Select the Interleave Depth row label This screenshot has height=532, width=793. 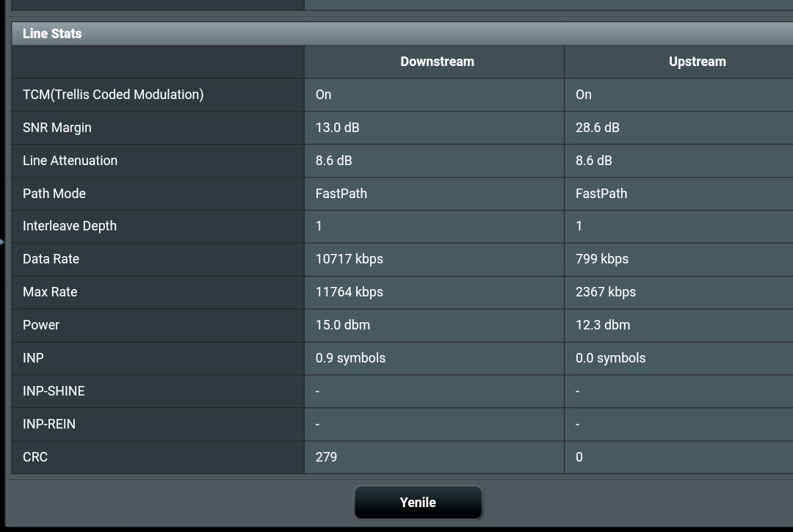[x=70, y=226]
